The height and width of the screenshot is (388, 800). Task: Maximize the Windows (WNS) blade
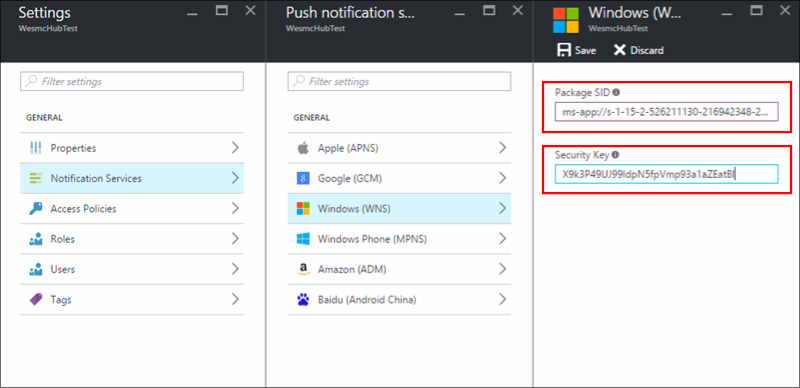[x=757, y=10]
